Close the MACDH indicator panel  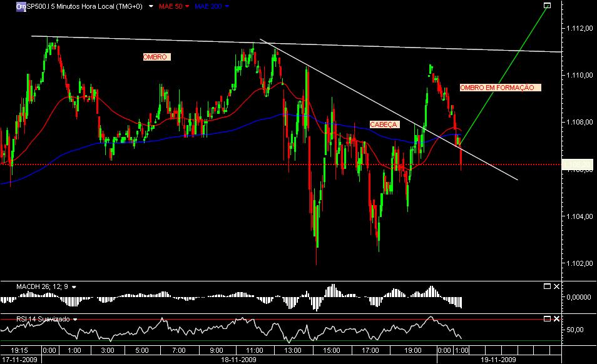557,286
